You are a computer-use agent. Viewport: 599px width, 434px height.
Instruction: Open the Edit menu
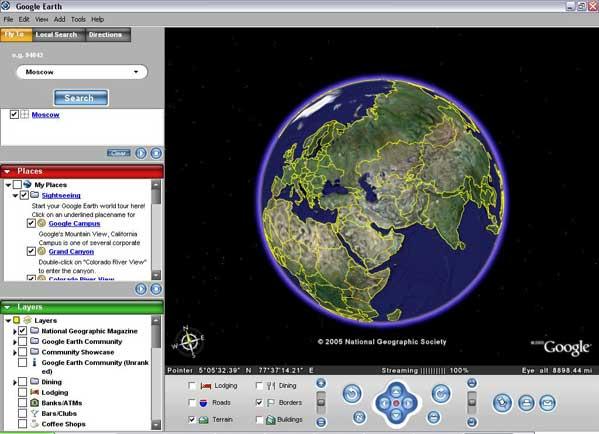click(24, 19)
